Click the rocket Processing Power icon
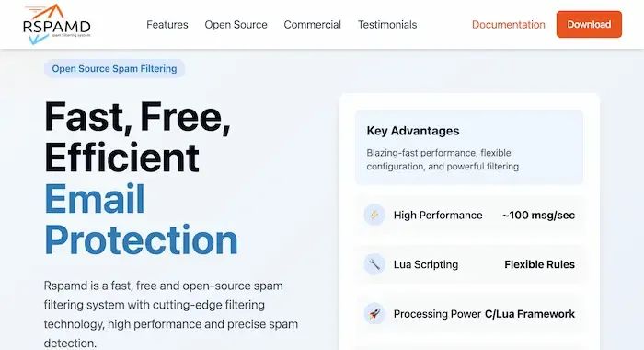The image size is (644, 350). pos(374,314)
